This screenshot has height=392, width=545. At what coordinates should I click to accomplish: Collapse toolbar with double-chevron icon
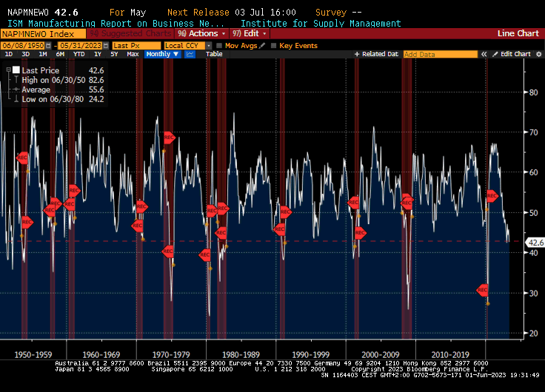click(484, 54)
